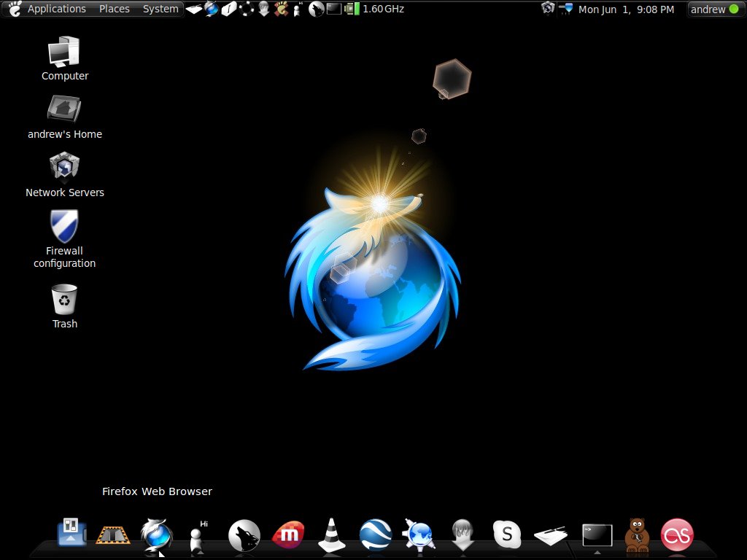Launch Skype from the dock

click(x=506, y=534)
